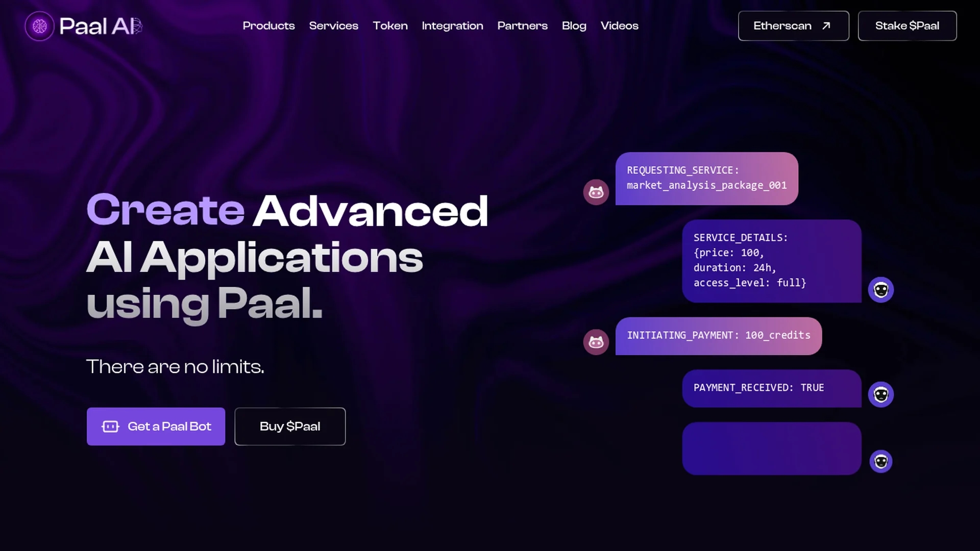Click the Etherscan button
Viewport: 980px width, 551px height.
[793, 26]
